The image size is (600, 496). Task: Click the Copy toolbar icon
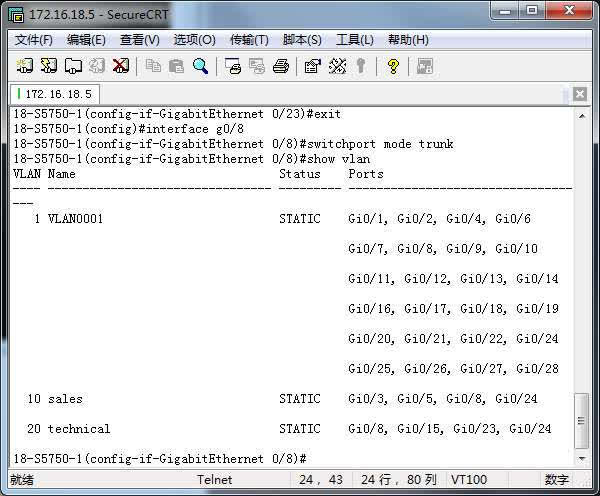[x=153, y=66]
